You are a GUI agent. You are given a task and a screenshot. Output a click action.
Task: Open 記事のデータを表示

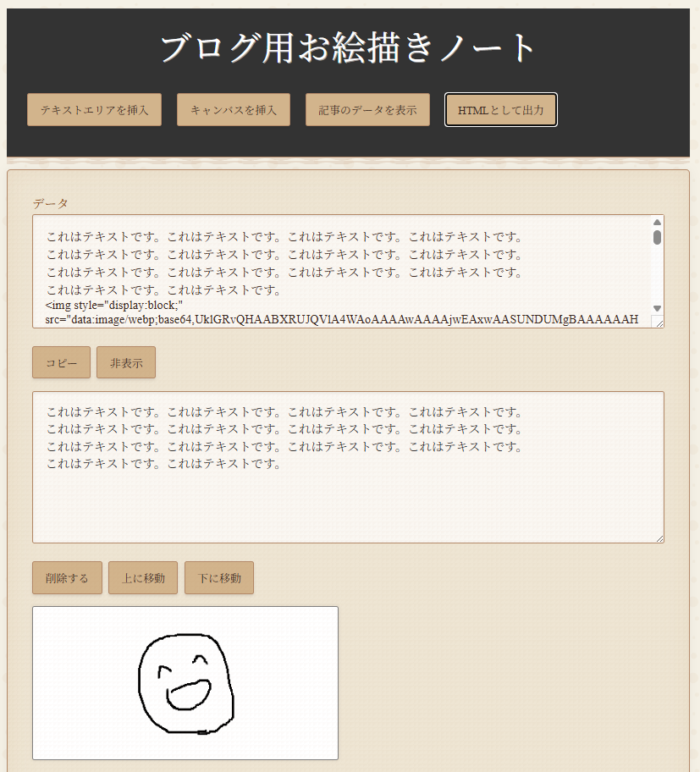point(367,110)
